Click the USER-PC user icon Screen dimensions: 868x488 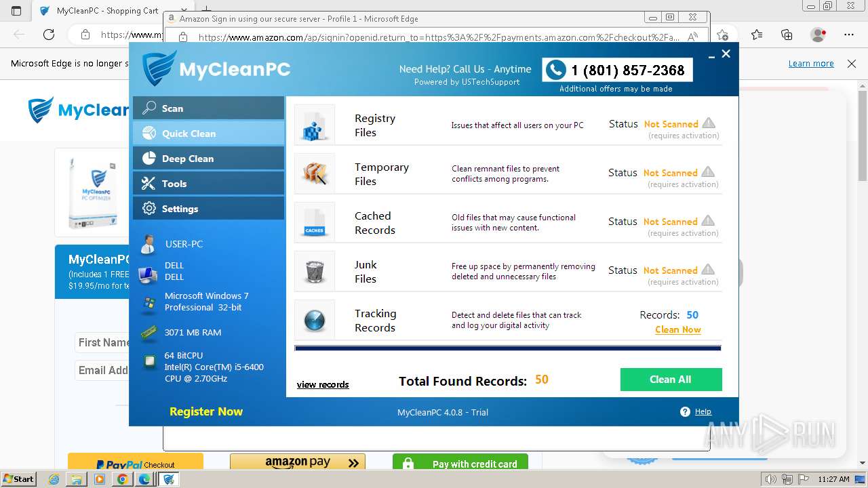pyautogui.click(x=148, y=245)
